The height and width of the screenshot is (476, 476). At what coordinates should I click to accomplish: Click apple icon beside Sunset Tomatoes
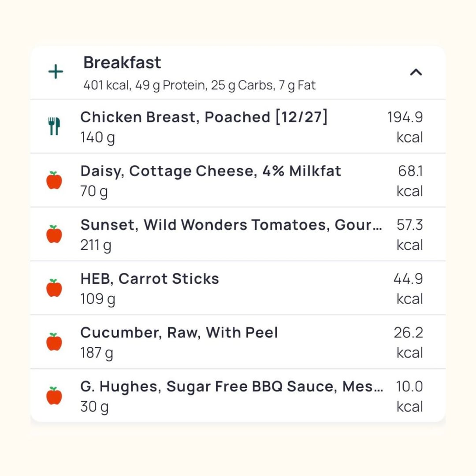[54, 234]
